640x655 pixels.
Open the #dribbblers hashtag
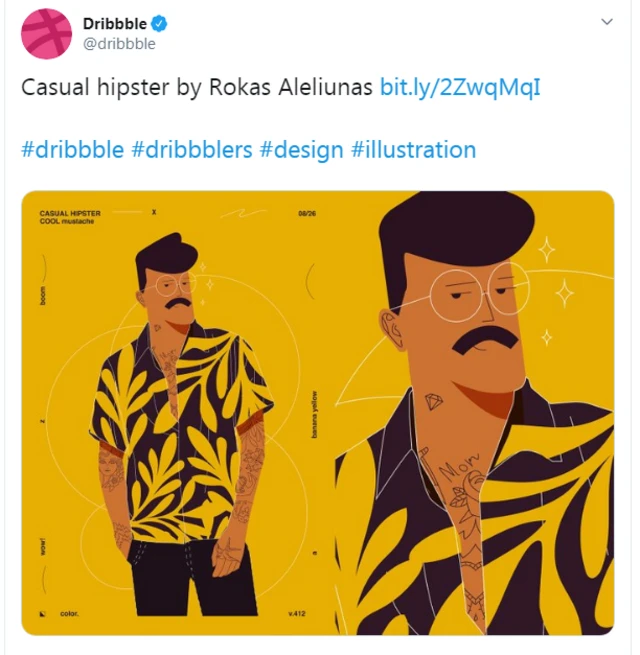click(192, 150)
